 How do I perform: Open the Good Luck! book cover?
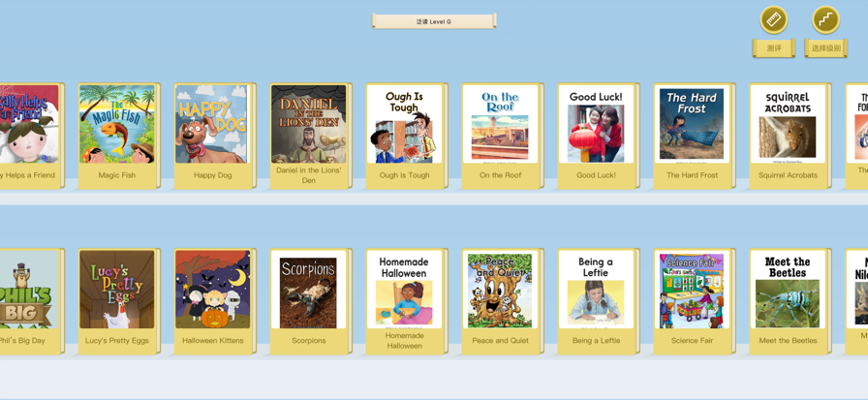596,124
